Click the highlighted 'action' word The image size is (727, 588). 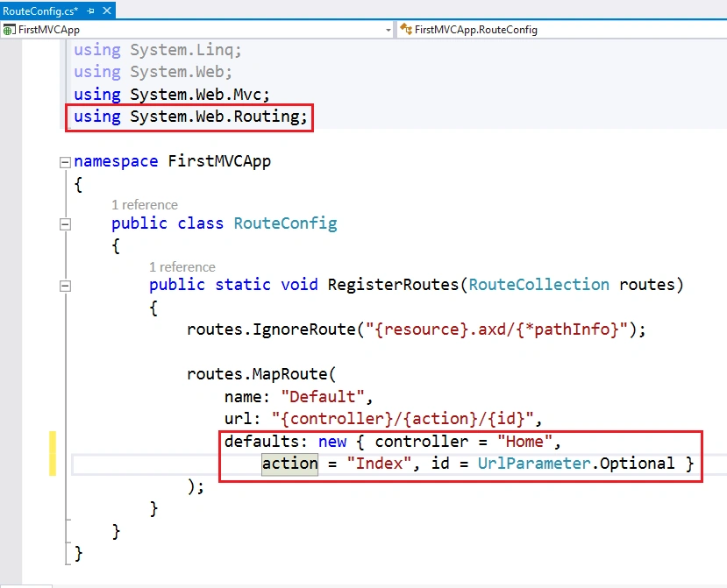[x=289, y=464]
